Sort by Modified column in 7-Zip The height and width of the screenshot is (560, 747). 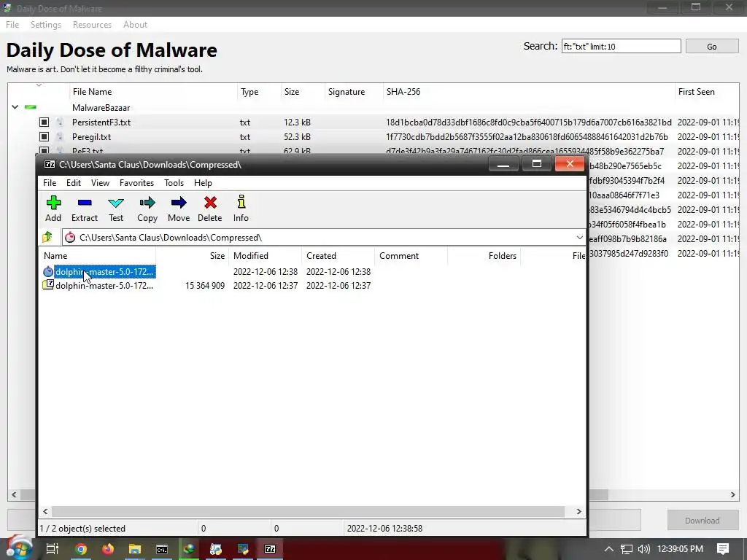point(266,256)
